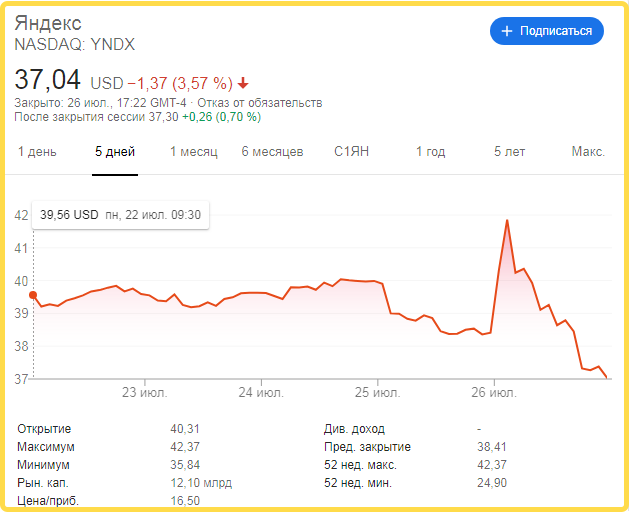Click the −1,37 (3,57 %) change value

pos(180,84)
